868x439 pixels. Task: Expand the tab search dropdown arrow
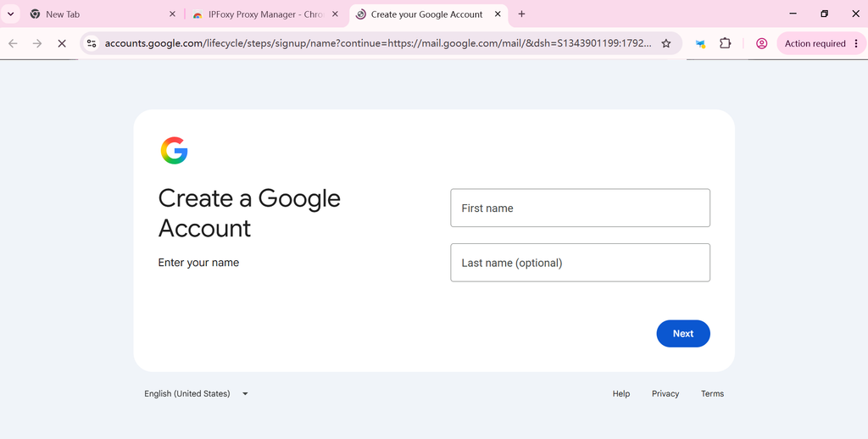10,14
